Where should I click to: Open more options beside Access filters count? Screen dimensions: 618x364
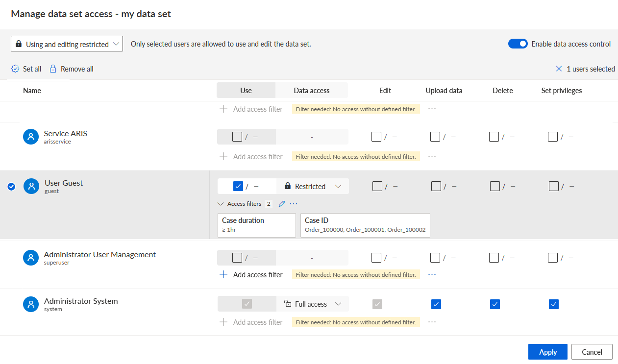point(294,204)
